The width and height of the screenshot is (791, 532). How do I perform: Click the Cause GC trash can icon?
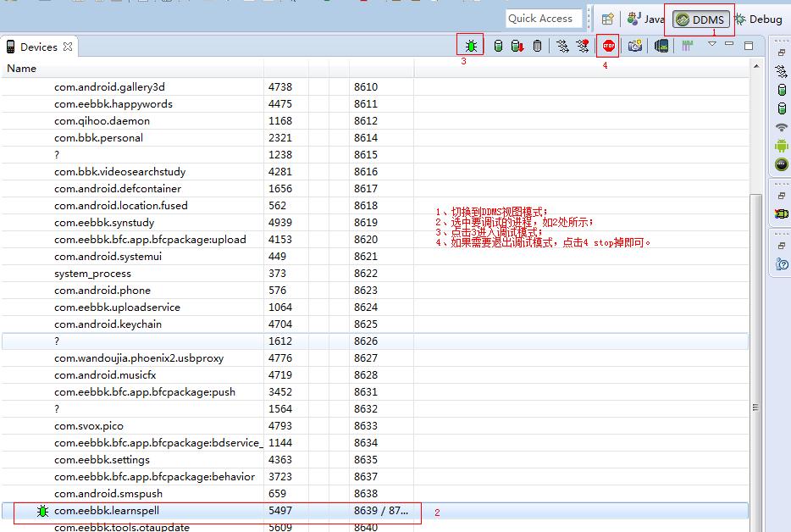[537, 46]
